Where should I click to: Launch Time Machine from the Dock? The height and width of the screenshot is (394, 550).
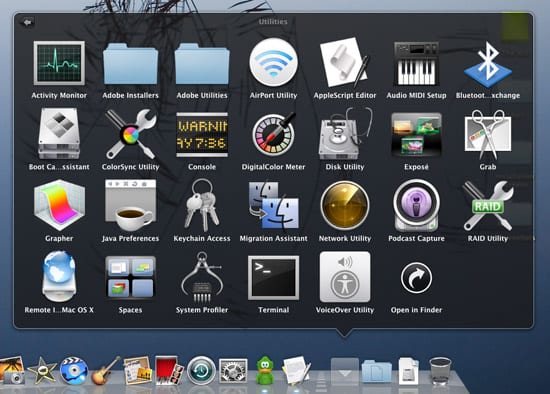tap(201, 370)
